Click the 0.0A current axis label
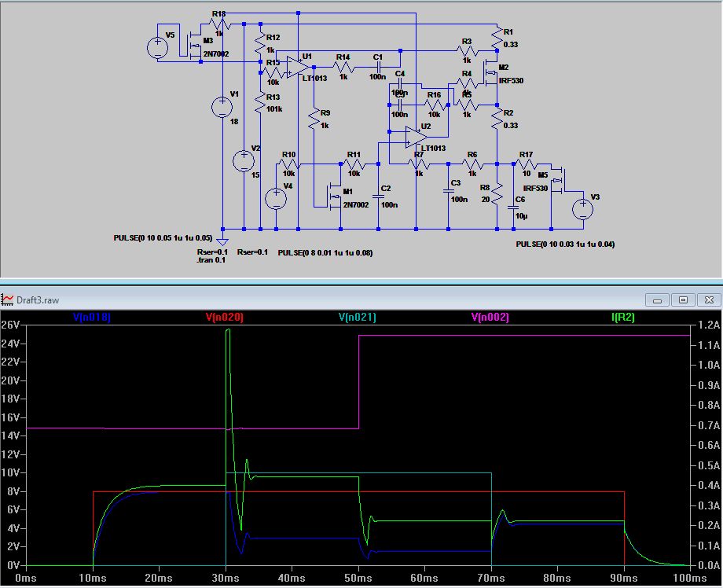Viewport: 723px width, 588px height. (x=709, y=565)
